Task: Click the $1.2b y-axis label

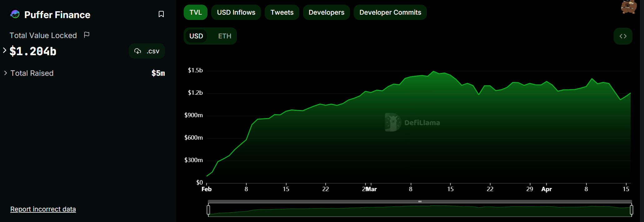Action: coord(195,93)
